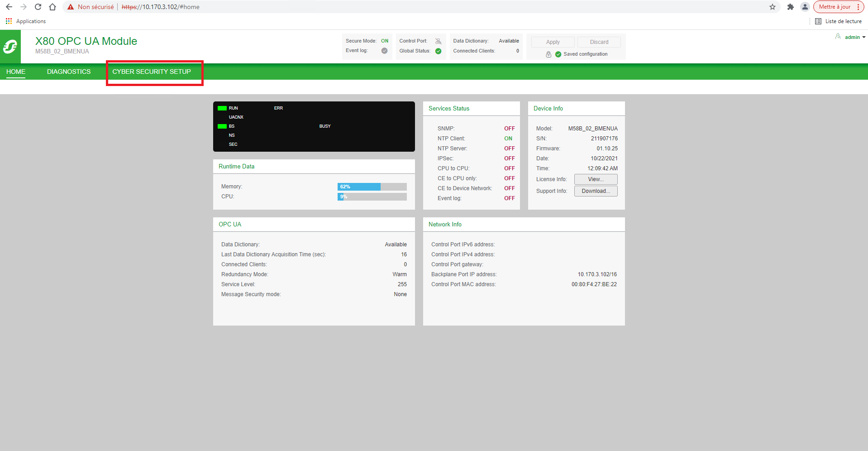Click the X80 OPC UA Module title
The height and width of the screenshot is (451, 868).
86,41
